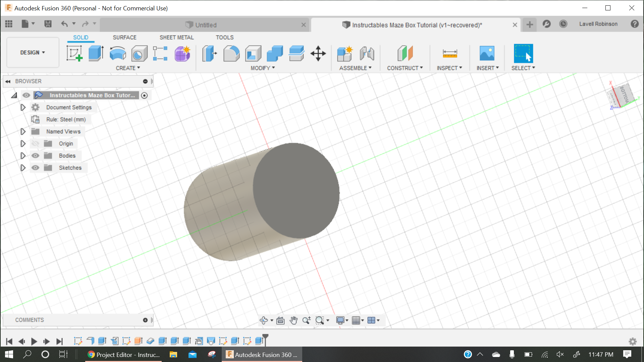The image size is (644, 362).
Task: Expand the Document Settings node
Action: [x=23, y=107]
